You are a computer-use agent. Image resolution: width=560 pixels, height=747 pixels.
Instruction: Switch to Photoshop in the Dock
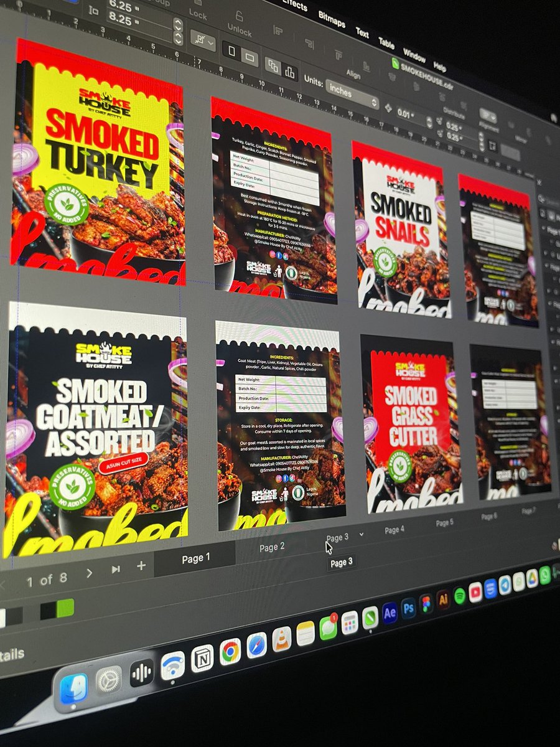coord(408,608)
